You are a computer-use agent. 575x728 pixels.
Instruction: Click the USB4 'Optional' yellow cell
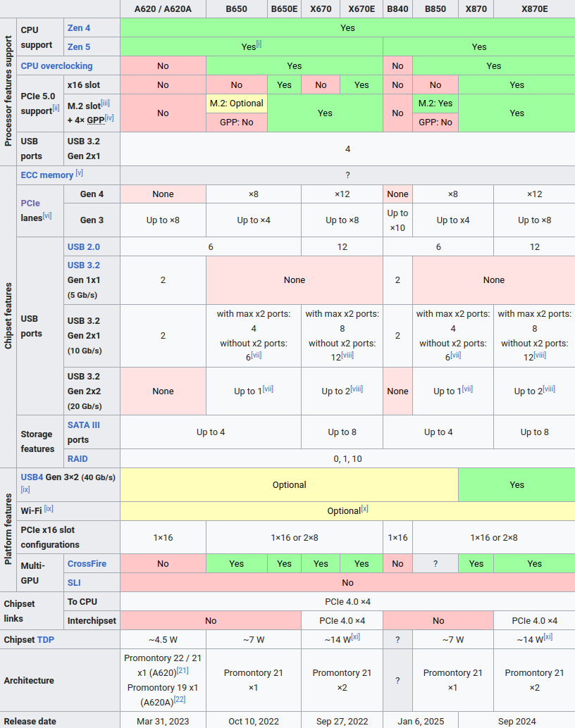[289, 484]
